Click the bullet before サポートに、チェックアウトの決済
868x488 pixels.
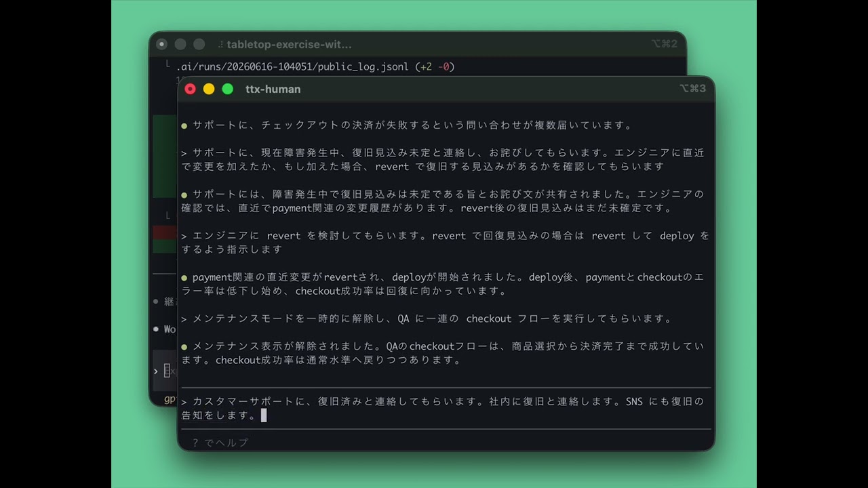tap(184, 125)
